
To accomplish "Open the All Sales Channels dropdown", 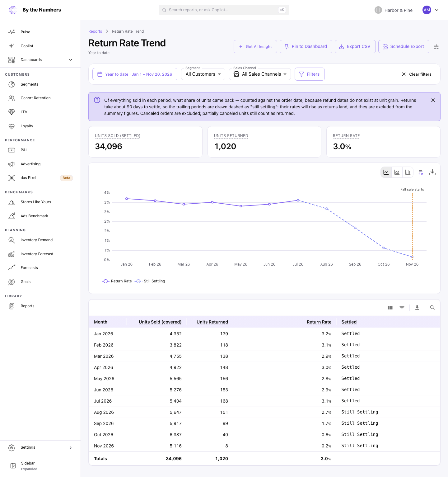I will [x=260, y=74].
